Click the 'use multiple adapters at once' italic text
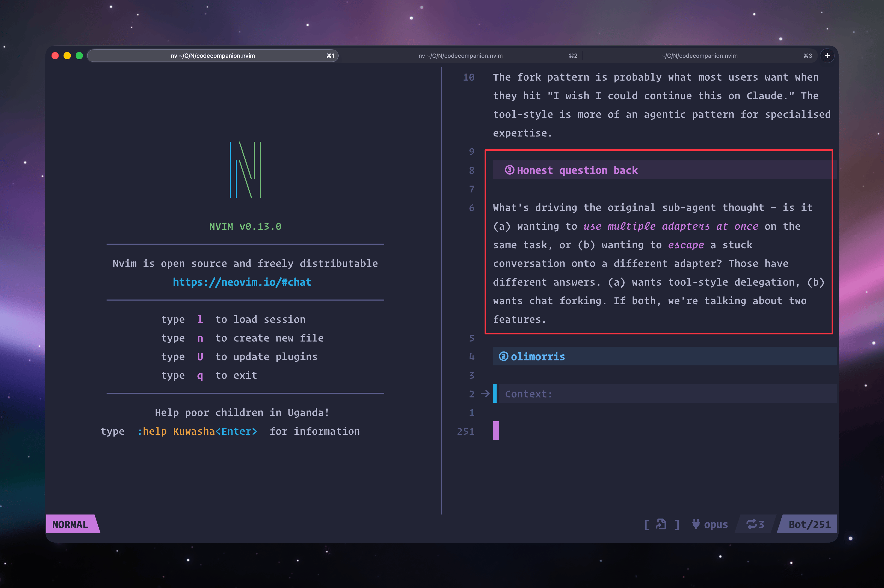Viewport: 884px width, 588px height. (x=671, y=226)
